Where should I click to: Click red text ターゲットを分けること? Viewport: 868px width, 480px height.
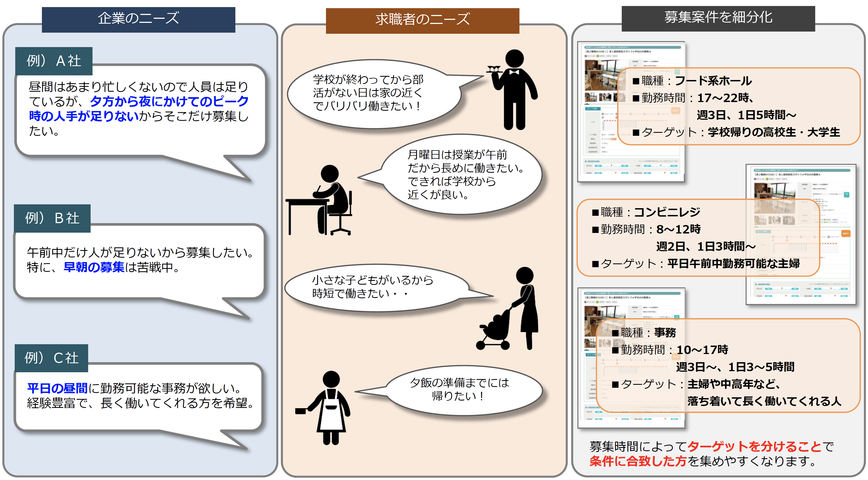(755, 447)
